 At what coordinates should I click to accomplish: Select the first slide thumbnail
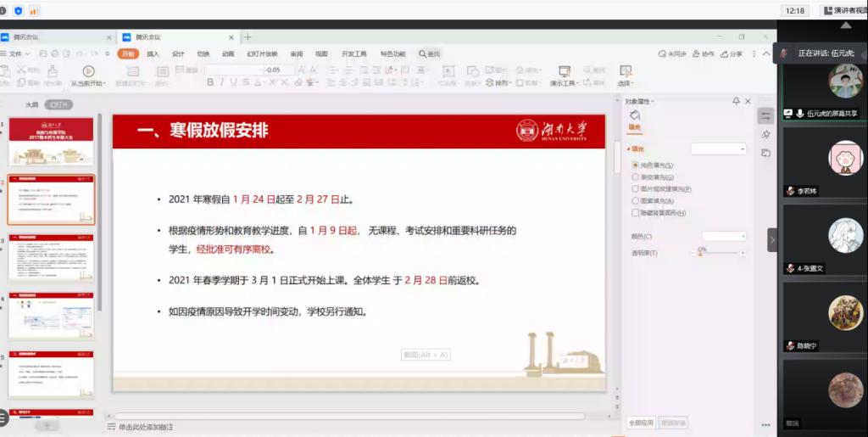pyautogui.click(x=51, y=141)
